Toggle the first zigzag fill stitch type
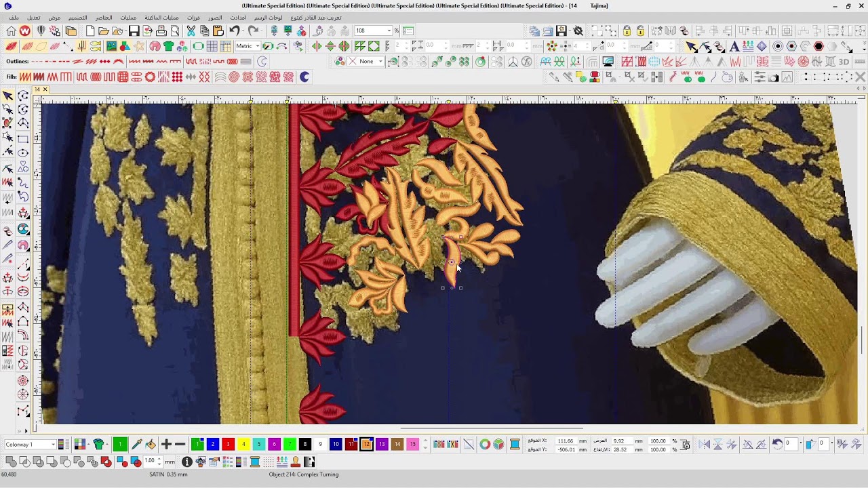 coord(25,77)
